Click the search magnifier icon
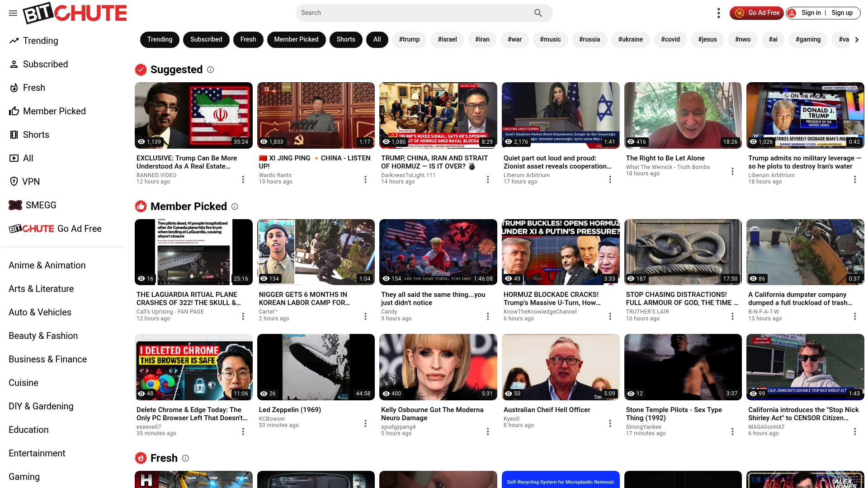The height and width of the screenshot is (488, 868). click(538, 13)
